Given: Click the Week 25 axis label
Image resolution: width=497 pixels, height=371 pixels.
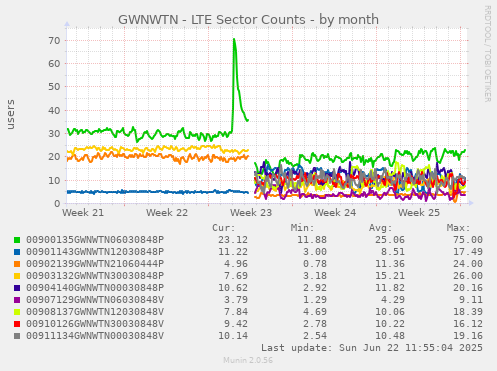Looking at the screenshot, I should click(x=419, y=213).
